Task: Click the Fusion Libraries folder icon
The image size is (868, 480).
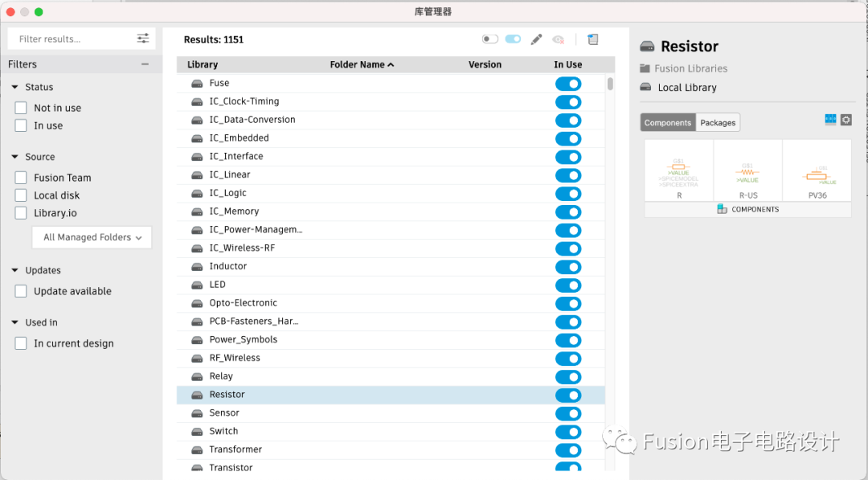Action: point(645,68)
